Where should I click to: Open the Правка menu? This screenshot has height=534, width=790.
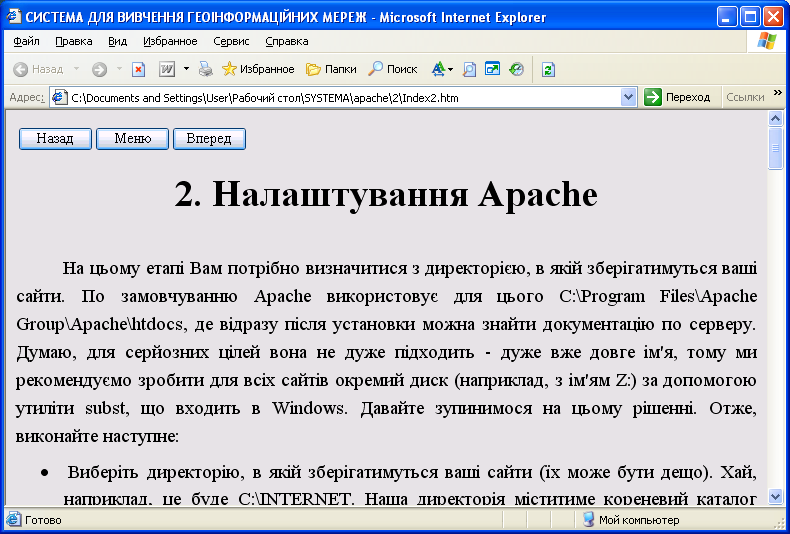coord(74,41)
